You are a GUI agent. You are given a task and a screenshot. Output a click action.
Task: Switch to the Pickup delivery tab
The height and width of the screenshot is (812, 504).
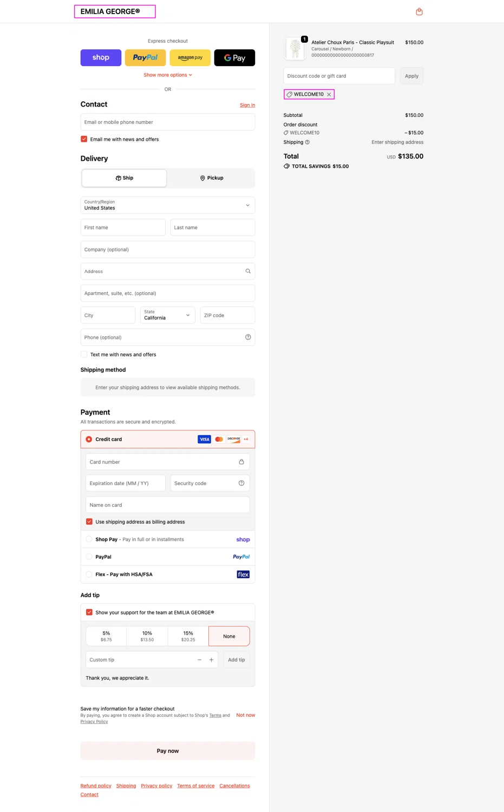[212, 178]
